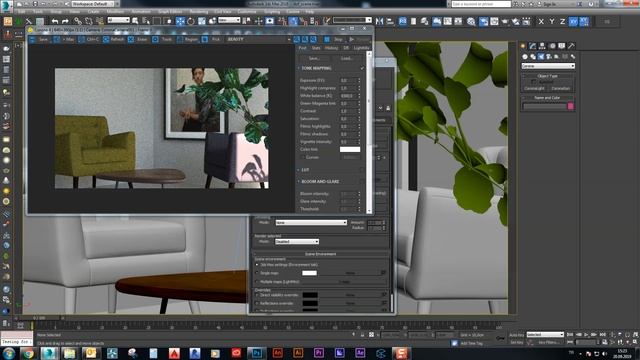
Task: Toggle the Bloom and Glare enable checkbox
Action: (362, 181)
